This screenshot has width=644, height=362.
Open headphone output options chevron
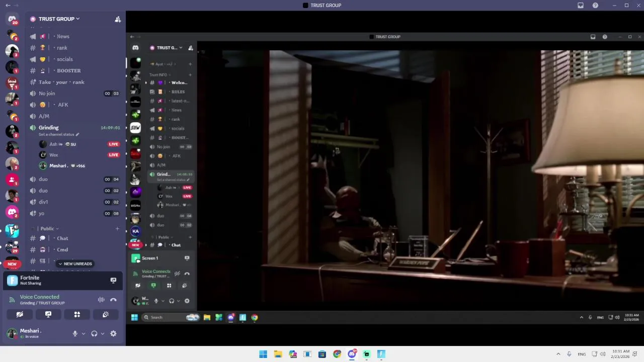[x=103, y=333]
